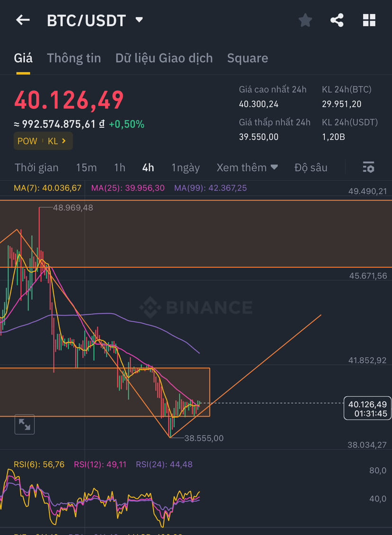
Task: Select the 15m timeframe
Action: [x=86, y=167]
